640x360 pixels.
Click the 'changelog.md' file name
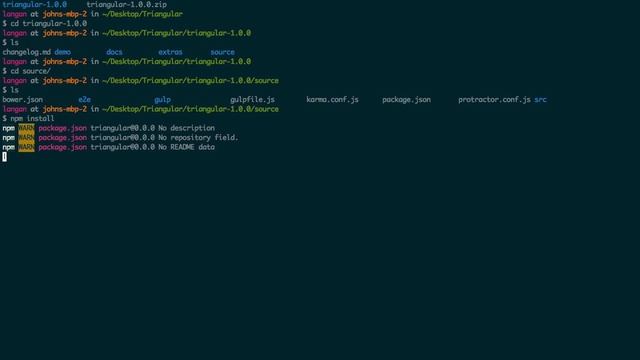pyautogui.click(x=27, y=52)
